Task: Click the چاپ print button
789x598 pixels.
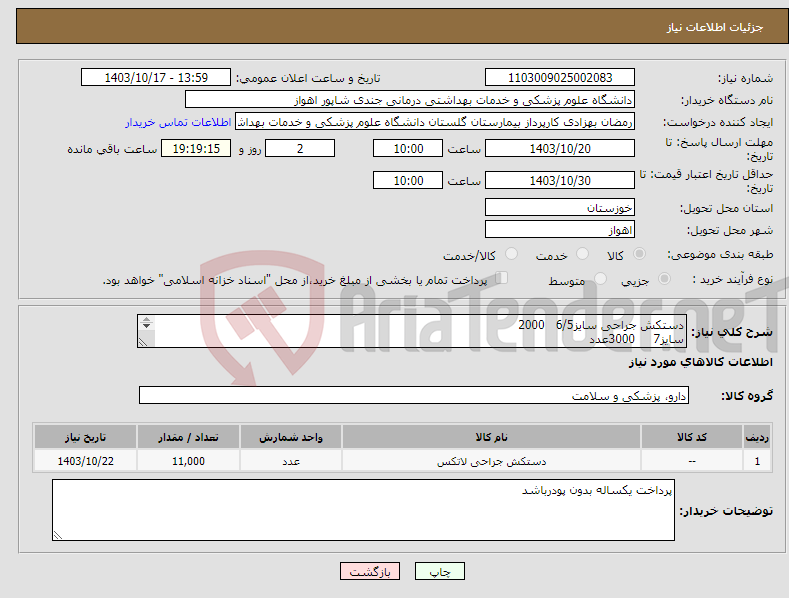Action: coord(439,571)
